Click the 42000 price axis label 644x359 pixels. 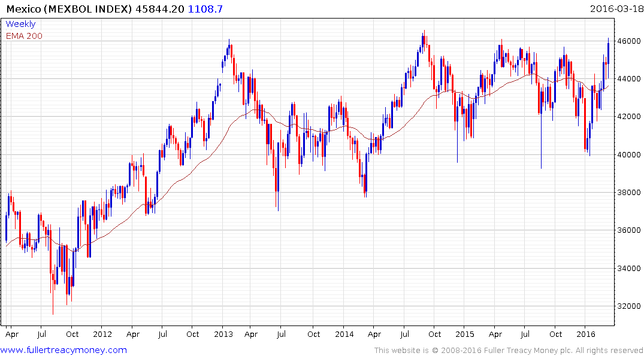[x=628, y=117]
